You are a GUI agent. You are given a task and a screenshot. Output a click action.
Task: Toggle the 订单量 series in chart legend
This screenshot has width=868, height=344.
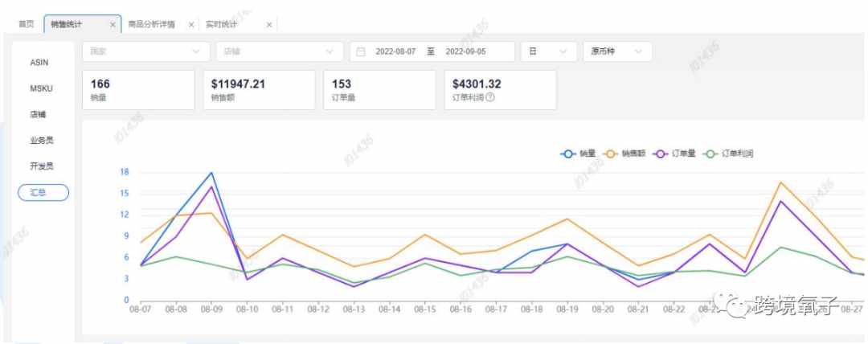click(x=674, y=154)
